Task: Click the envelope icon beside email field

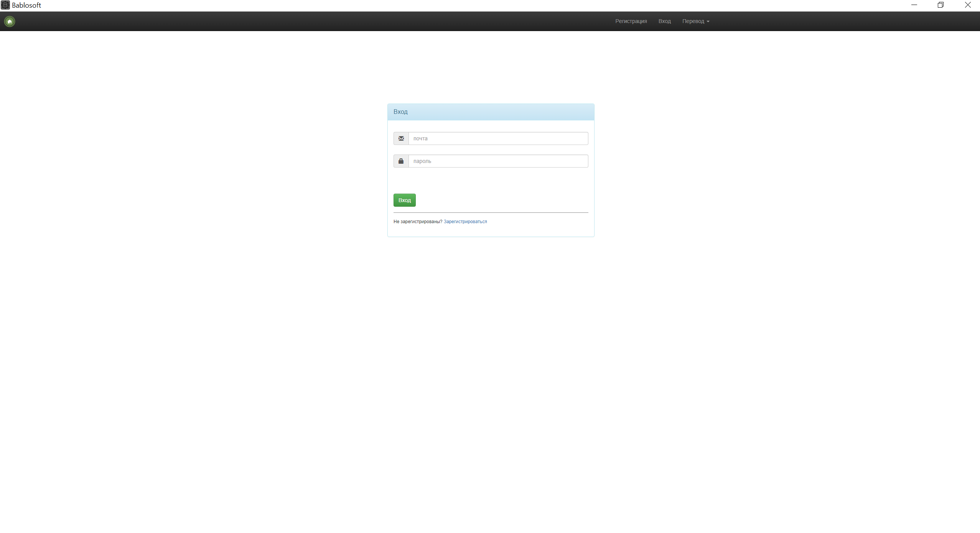Action: 401,138
